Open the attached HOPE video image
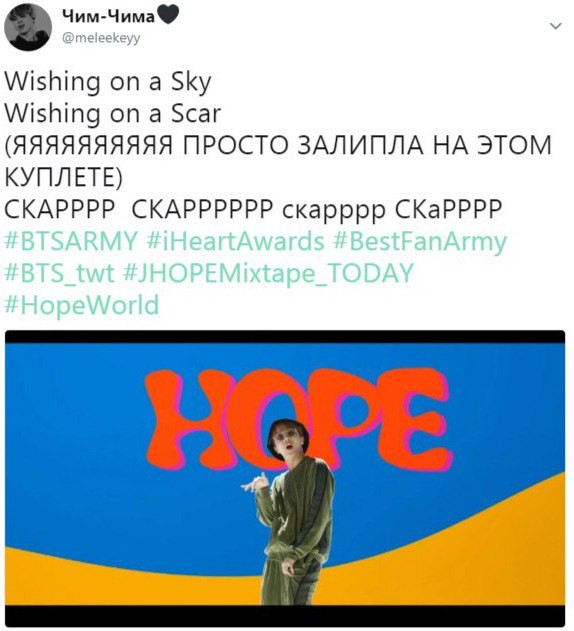Screen dimensions: 574x631 pyautogui.click(x=285, y=478)
